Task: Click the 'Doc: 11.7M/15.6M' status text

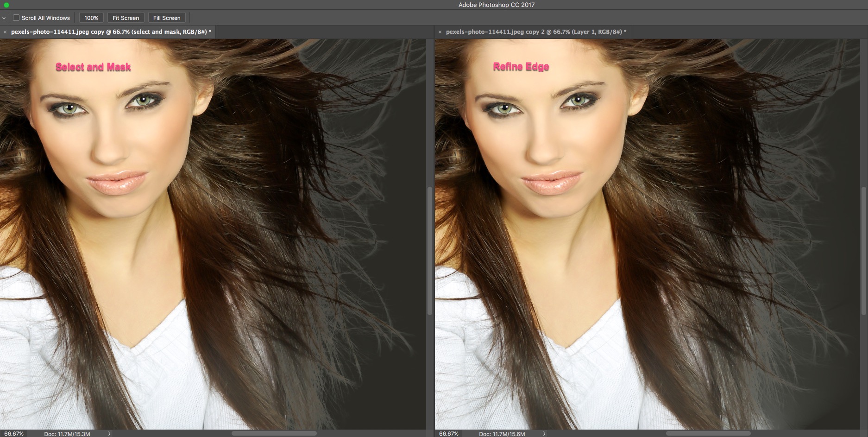Action: pyautogui.click(x=502, y=434)
